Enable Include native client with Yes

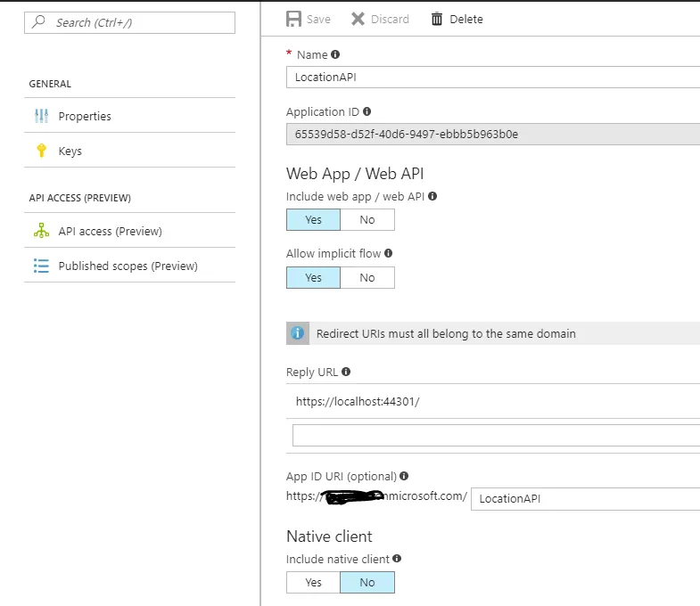coord(313,582)
